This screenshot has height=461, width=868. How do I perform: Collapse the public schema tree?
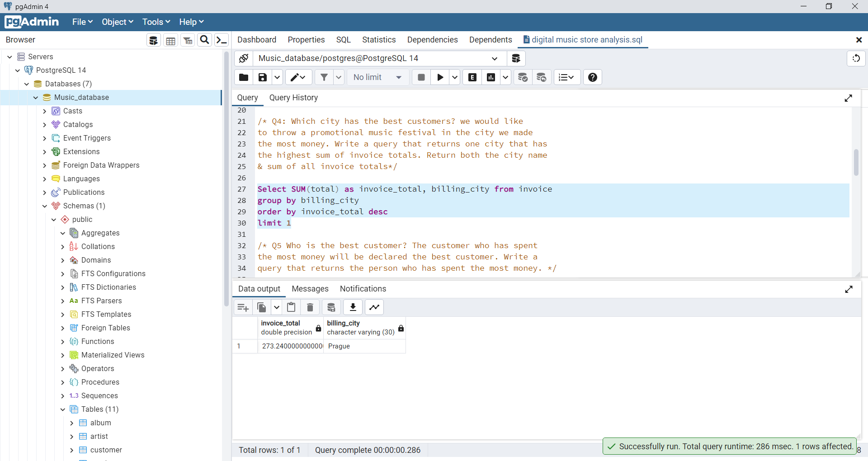coord(53,219)
